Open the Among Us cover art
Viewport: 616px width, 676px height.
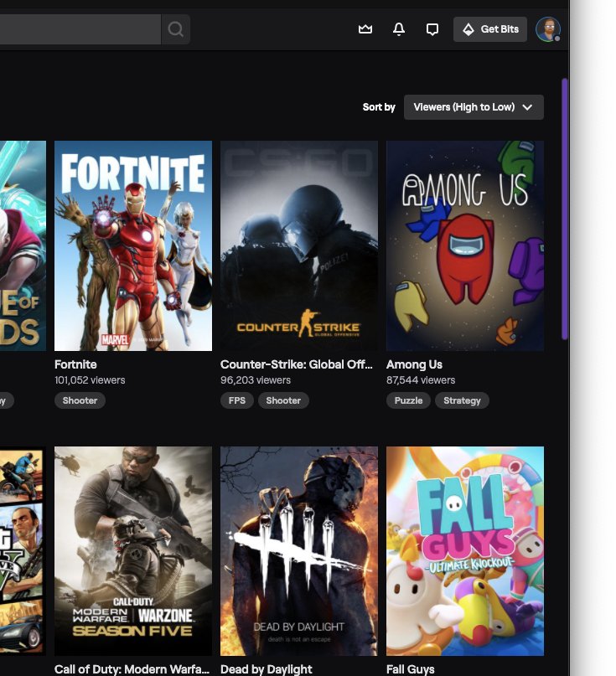pyautogui.click(x=465, y=245)
